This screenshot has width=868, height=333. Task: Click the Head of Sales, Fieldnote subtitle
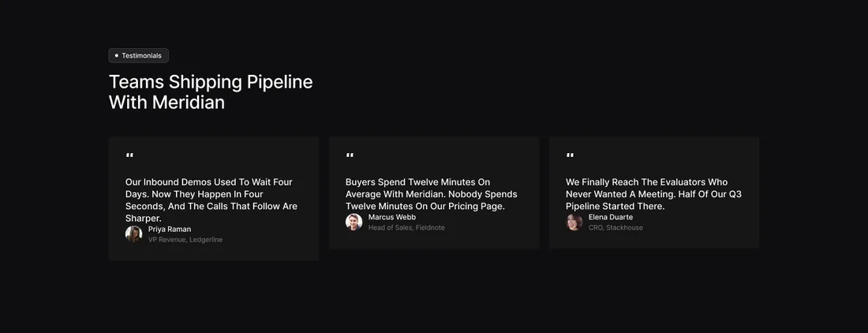coord(406,227)
